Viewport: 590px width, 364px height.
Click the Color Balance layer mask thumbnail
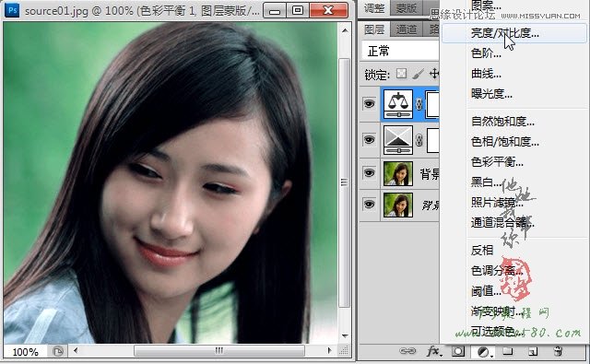click(432, 104)
